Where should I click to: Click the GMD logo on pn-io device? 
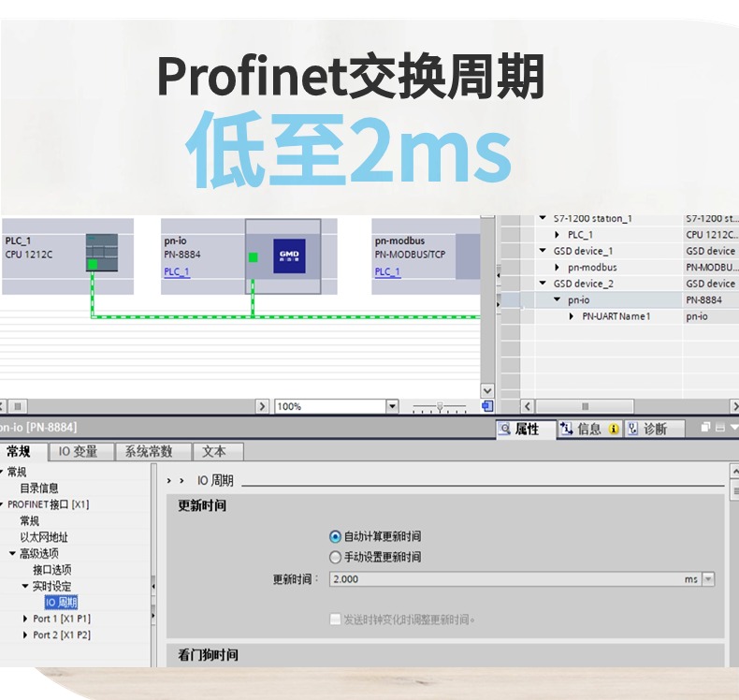[289, 256]
